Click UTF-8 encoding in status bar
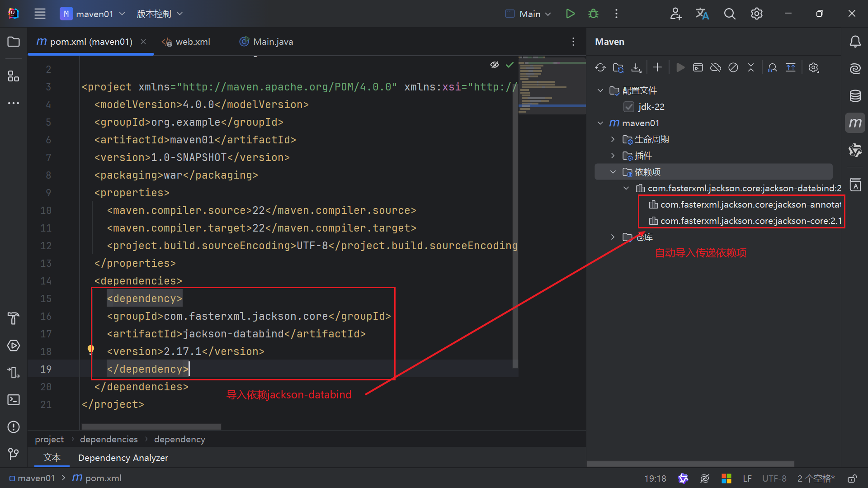 coord(774,479)
